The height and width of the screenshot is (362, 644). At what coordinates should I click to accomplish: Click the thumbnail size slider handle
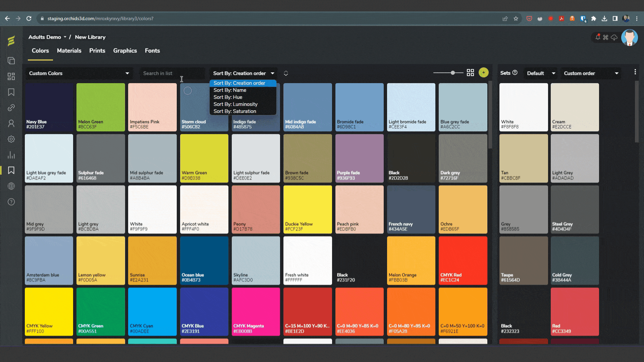click(453, 73)
